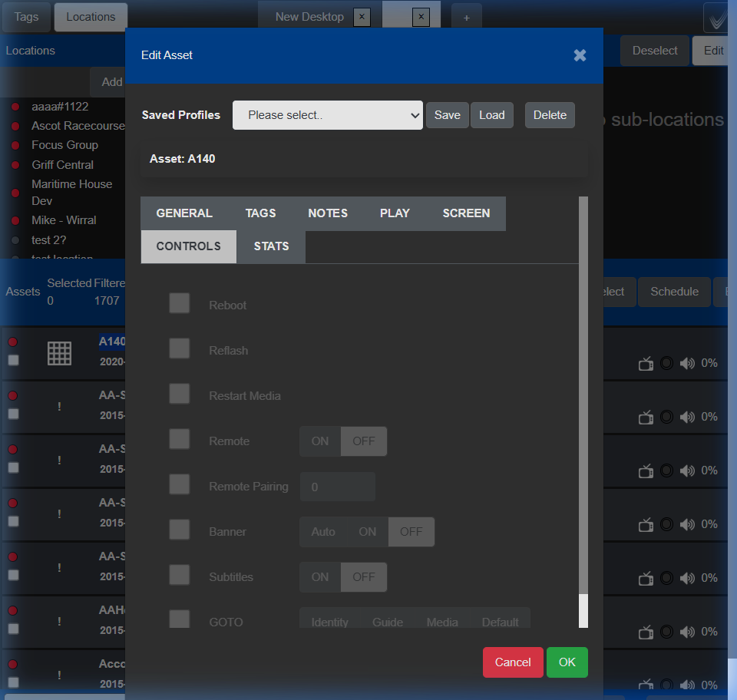Viewport: 737px width, 700px height.
Task: Click the Remote Pairing number field
Action: point(338,487)
